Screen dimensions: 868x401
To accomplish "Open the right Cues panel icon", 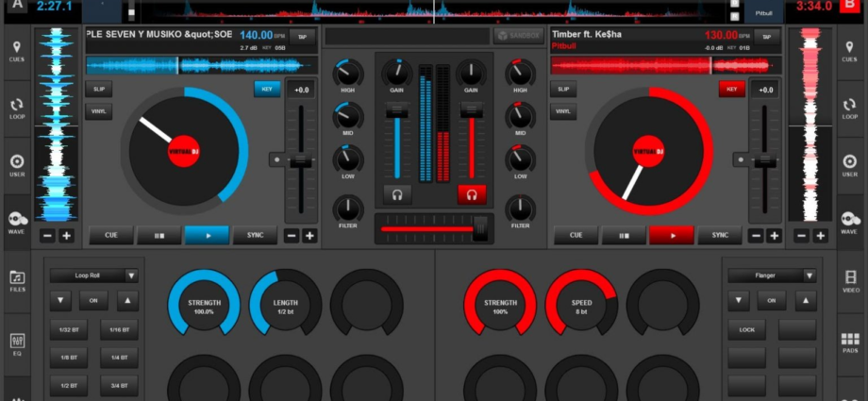I will click(849, 52).
